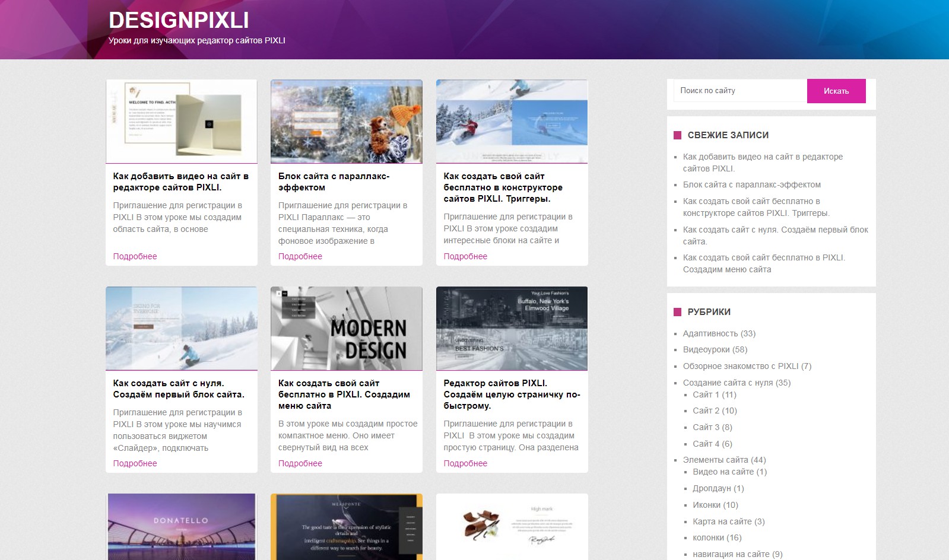Open sidebar recent post Создаём первый блок сайта
The image size is (949, 560).
coord(776,236)
